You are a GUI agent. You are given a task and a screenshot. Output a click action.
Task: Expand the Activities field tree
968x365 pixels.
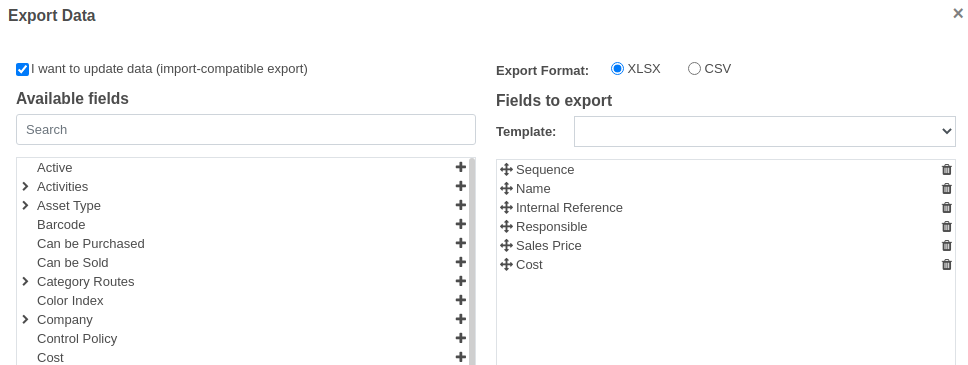coord(25,186)
